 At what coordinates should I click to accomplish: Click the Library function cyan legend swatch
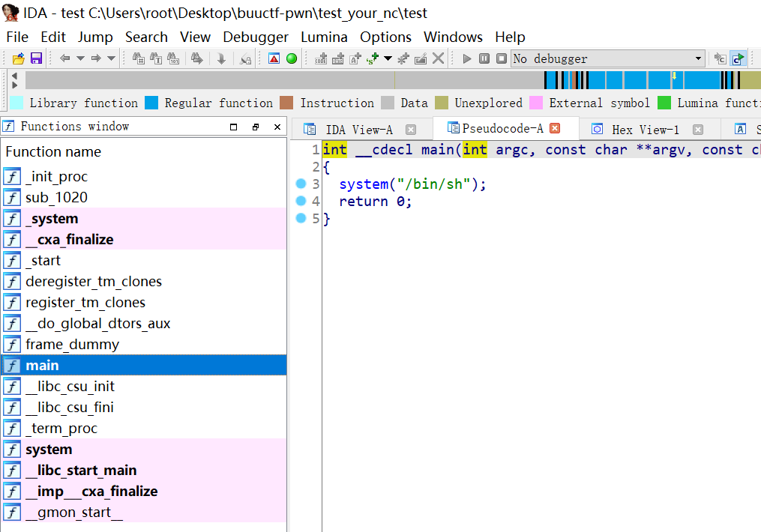[16, 103]
